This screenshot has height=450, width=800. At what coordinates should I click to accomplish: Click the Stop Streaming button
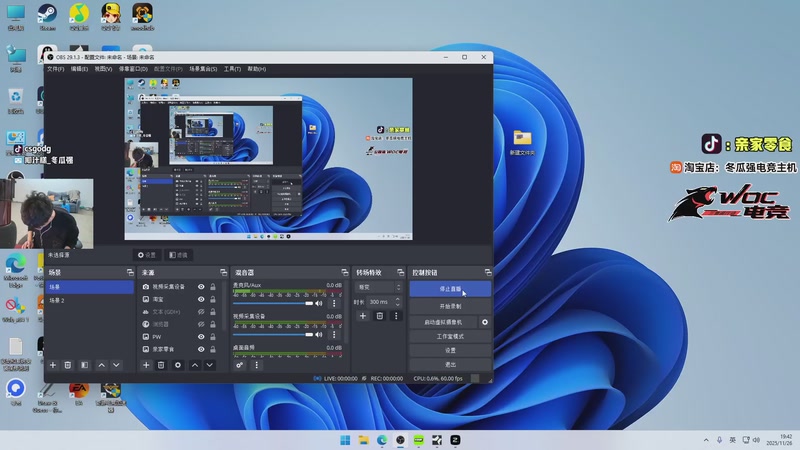[450, 289]
